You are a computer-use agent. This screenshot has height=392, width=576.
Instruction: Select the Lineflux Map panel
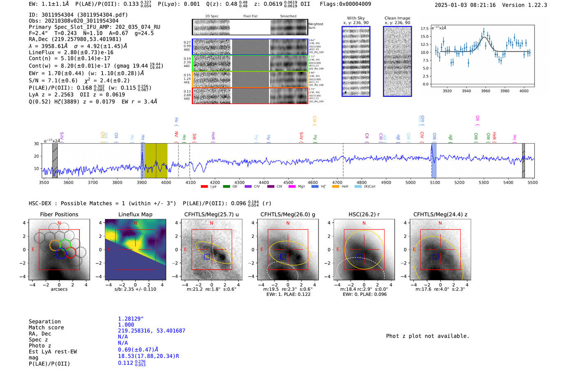[x=135, y=249]
